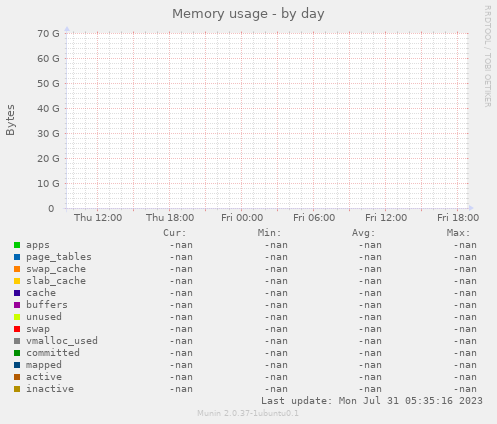Click the mapped navy legend swatch
The image size is (497, 424).
pyautogui.click(x=17, y=365)
